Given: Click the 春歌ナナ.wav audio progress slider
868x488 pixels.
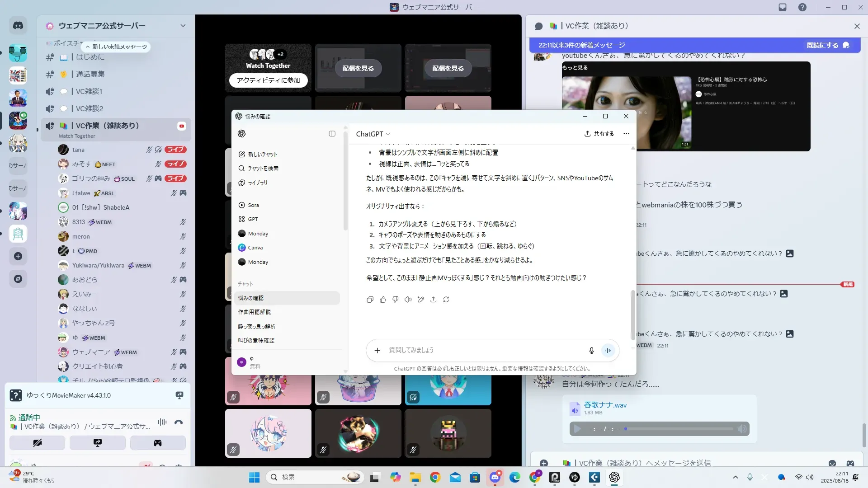Looking at the screenshot, I should point(678,429).
